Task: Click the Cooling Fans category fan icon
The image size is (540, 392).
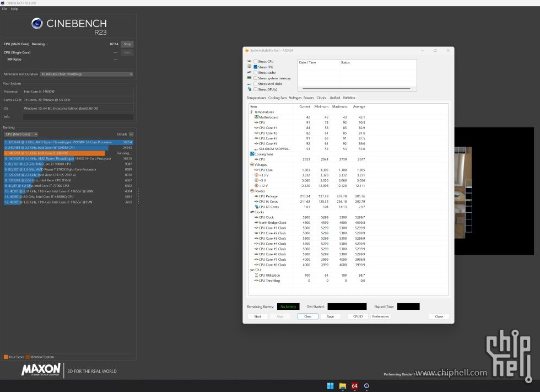Action: click(x=252, y=154)
